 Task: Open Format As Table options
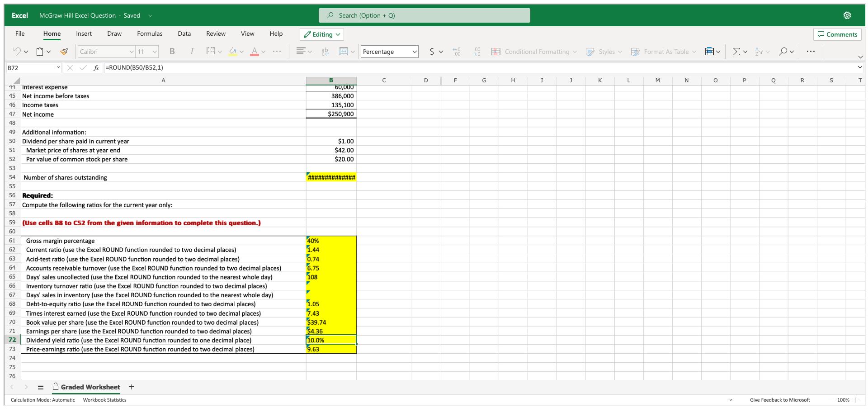pyautogui.click(x=663, y=52)
